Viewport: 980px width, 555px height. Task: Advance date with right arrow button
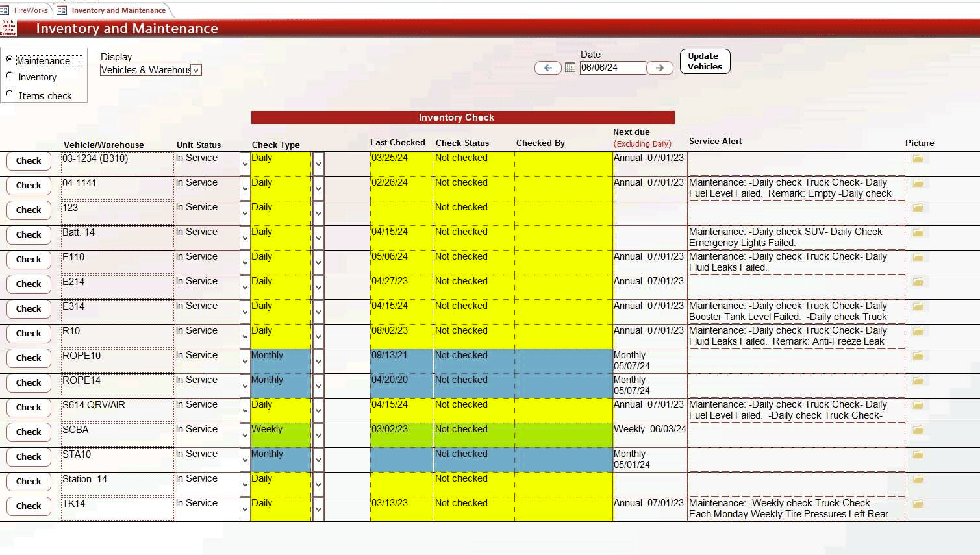660,68
